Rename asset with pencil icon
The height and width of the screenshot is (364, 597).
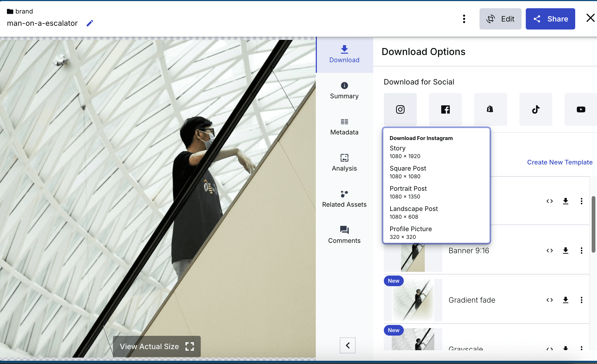pyautogui.click(x=90, y=23)
